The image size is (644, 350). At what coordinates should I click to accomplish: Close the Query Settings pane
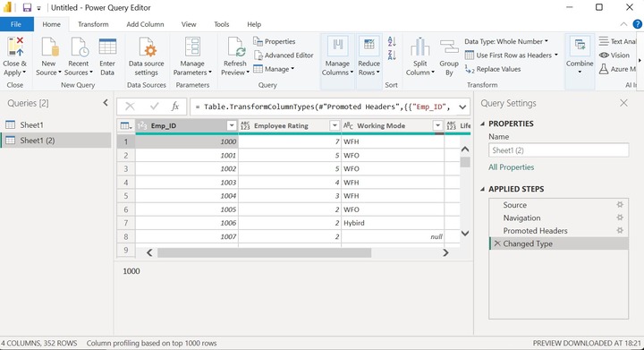click(623, 103)
